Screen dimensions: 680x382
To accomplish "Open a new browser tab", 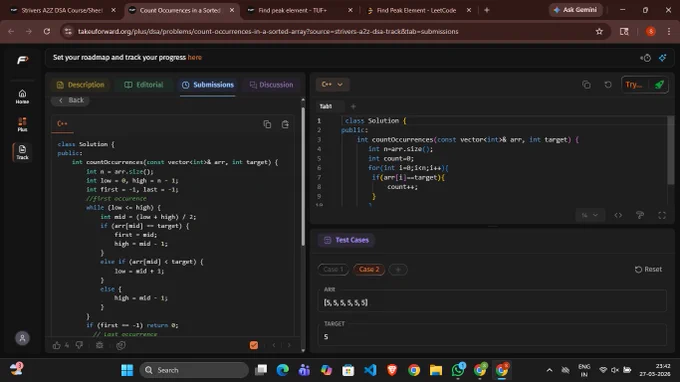I will pyautogui.click(x=487, y=10).
